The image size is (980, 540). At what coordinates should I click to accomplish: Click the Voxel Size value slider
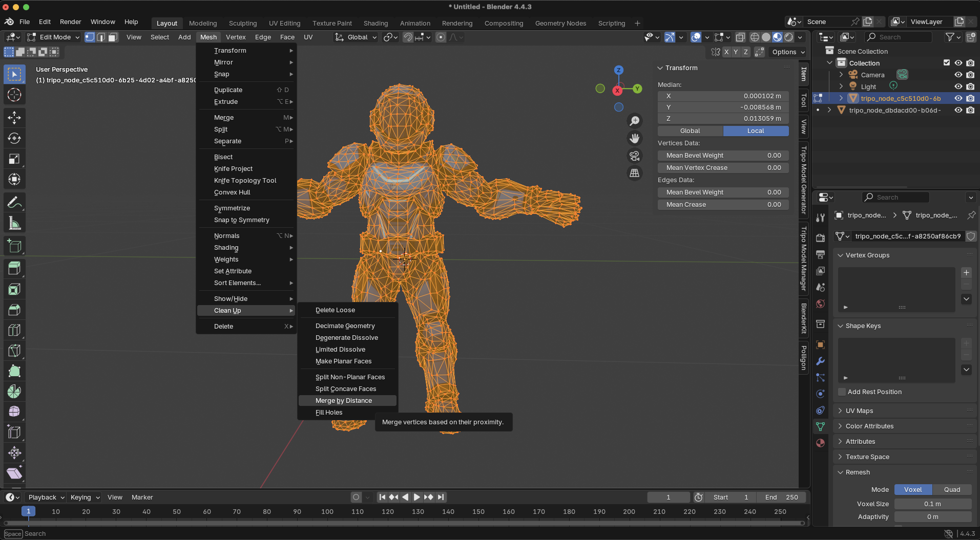coord(932,504)
